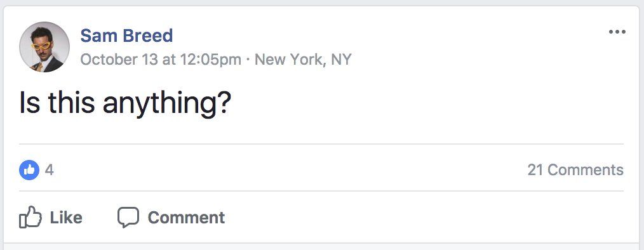
Task: Open the New York, NY location link
Action: click(x=303, y=60)
